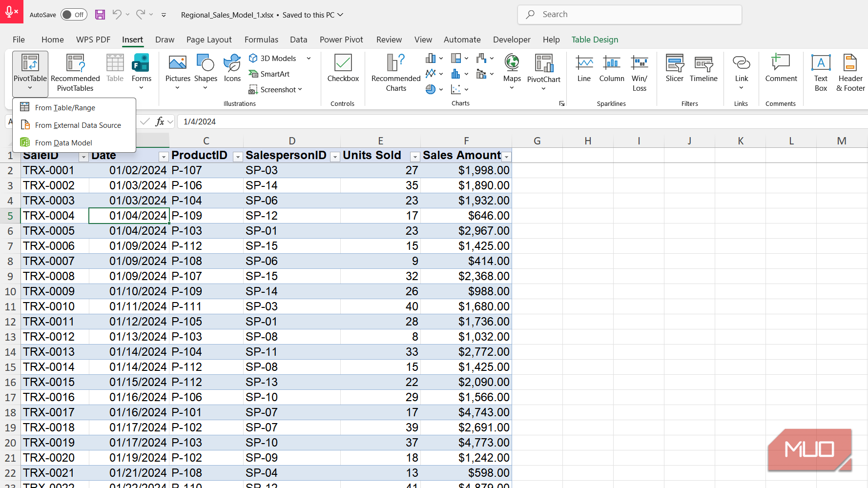This screenshot has width=868, height=488.
Task: Open the Shapes gallery
Action: pos(206,72)
